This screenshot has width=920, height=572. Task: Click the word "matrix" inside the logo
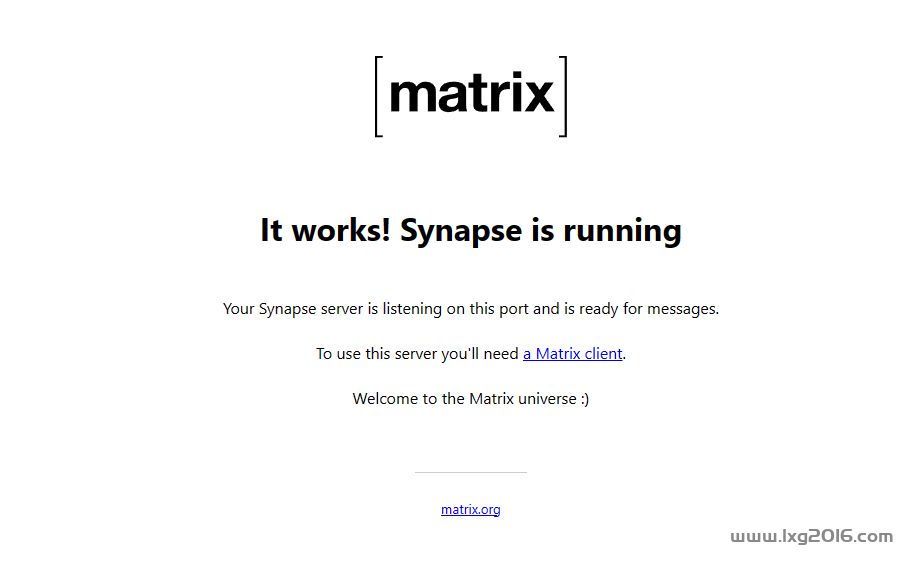(x=471, y=92)
